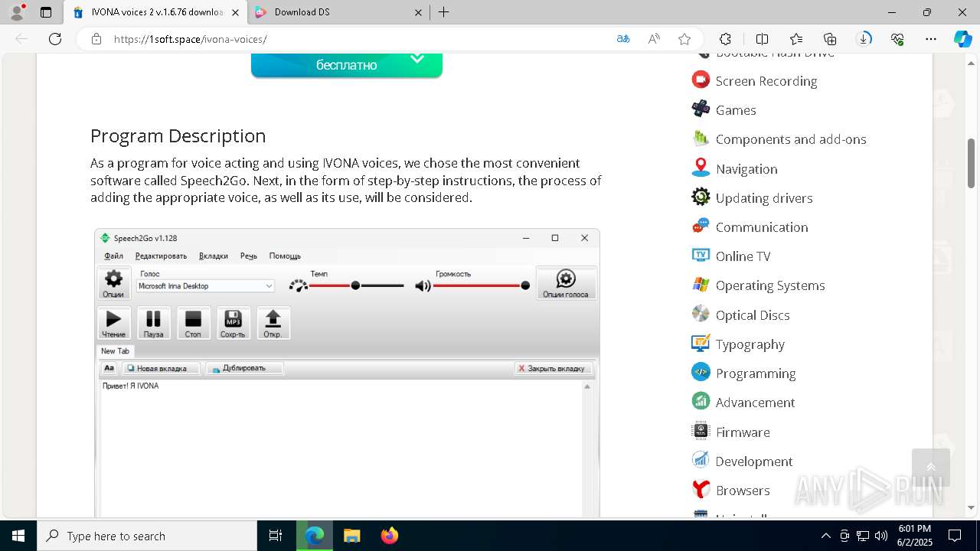
Task: Open File Explorer from taskbar
Action: [x=351, y=536]
